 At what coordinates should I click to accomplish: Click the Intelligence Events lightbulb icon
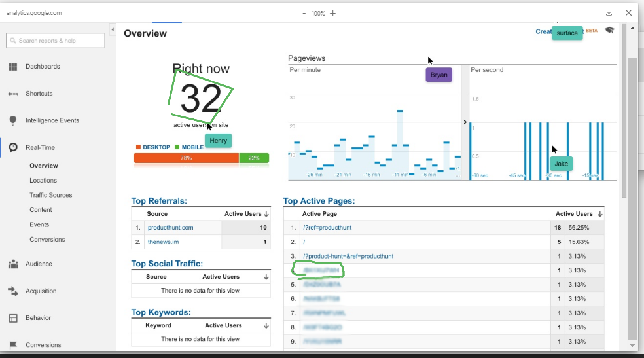[13, 120]
